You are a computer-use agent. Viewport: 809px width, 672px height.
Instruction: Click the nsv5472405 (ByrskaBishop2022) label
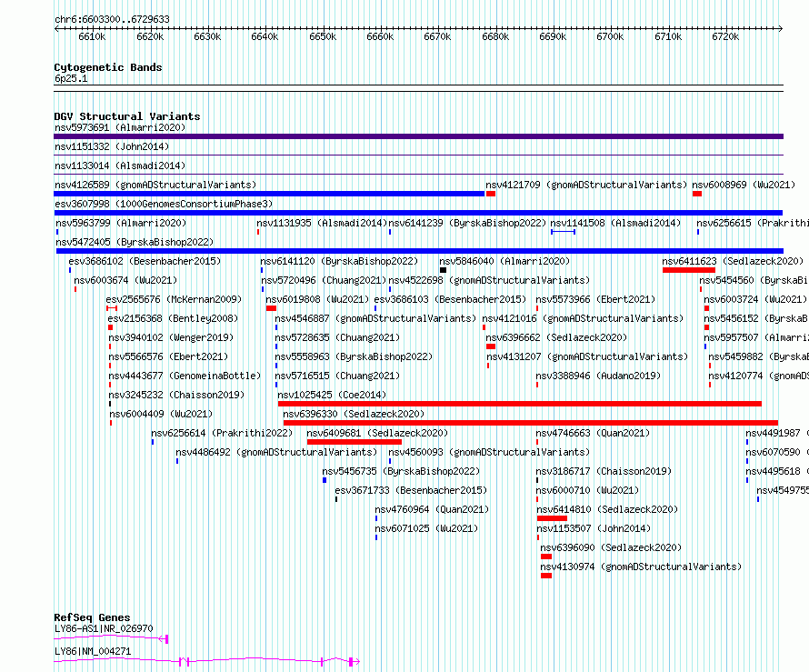(x=135, y=242)
